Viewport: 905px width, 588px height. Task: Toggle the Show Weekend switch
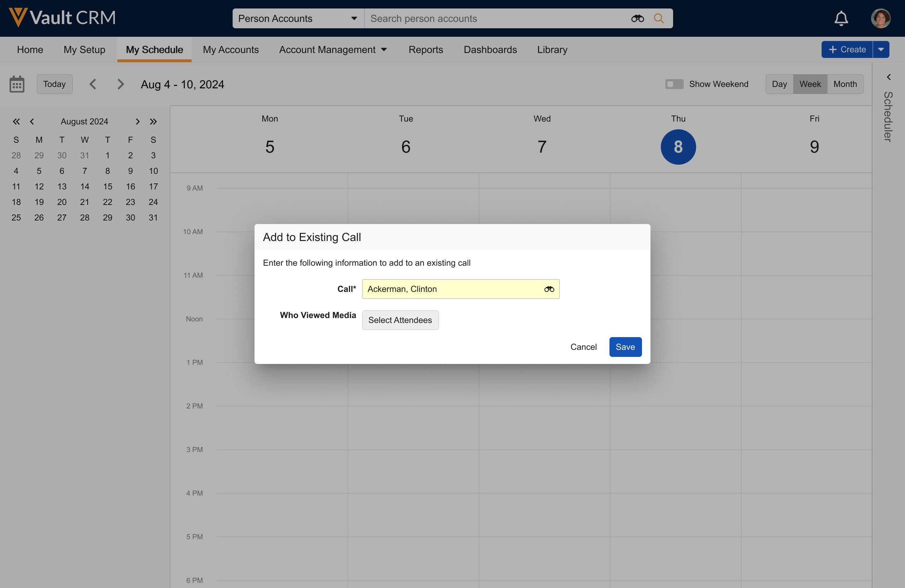[x=674, y=84]
